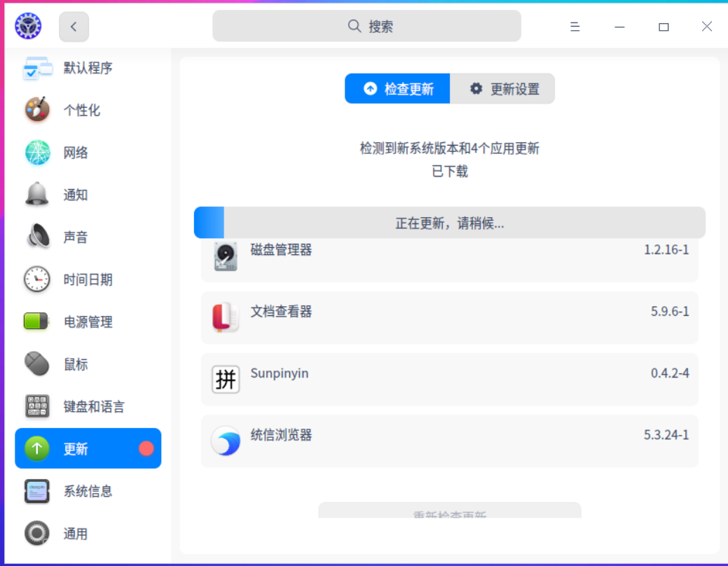Select 时间日期 menu entry

pyautogui.click(x=88, y=279)
